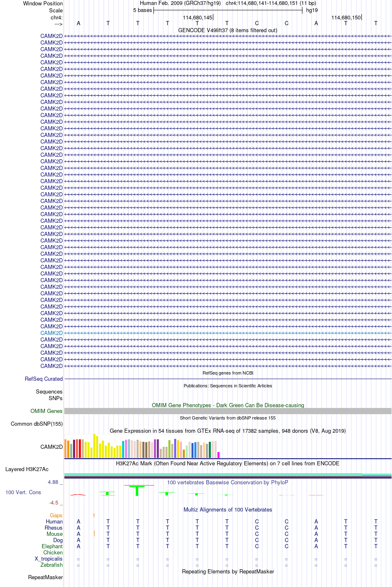Click the chr4: label left of the ruler
Image resolution: width=392 pixels, height=587 pixels.
click(x=57, y=18)
